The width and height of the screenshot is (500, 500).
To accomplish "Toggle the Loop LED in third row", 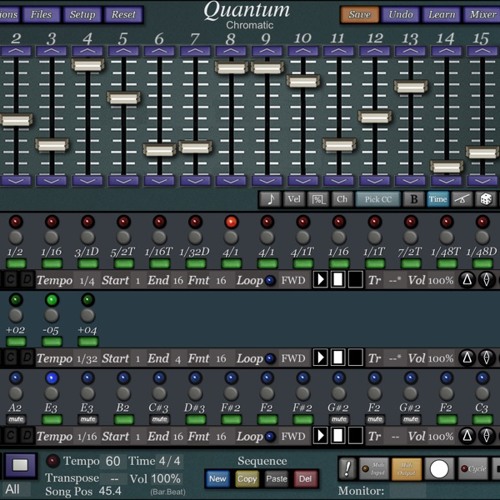I will pyautogui.click(x=270, y=436).
